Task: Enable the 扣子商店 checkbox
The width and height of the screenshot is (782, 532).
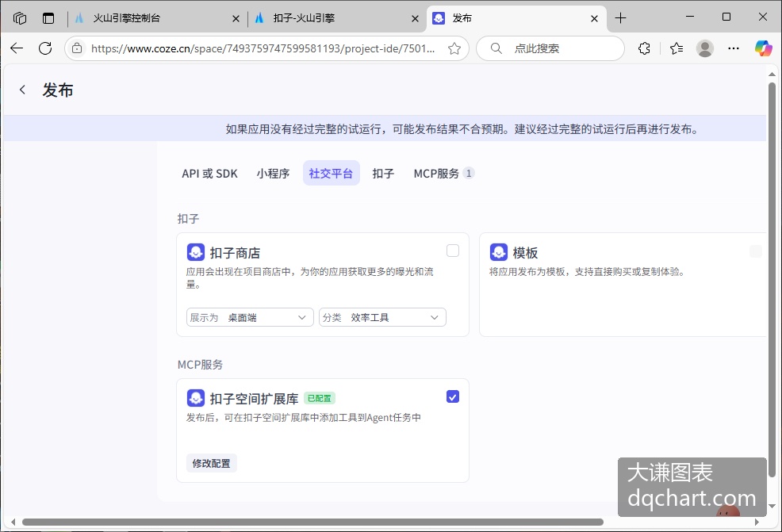Action: pos(453,251)
